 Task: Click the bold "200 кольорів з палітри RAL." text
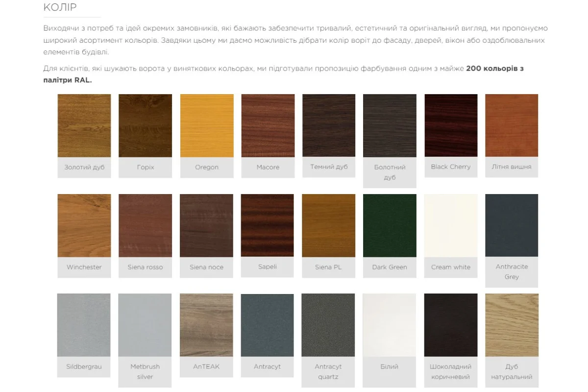click(x=283, y=74)
